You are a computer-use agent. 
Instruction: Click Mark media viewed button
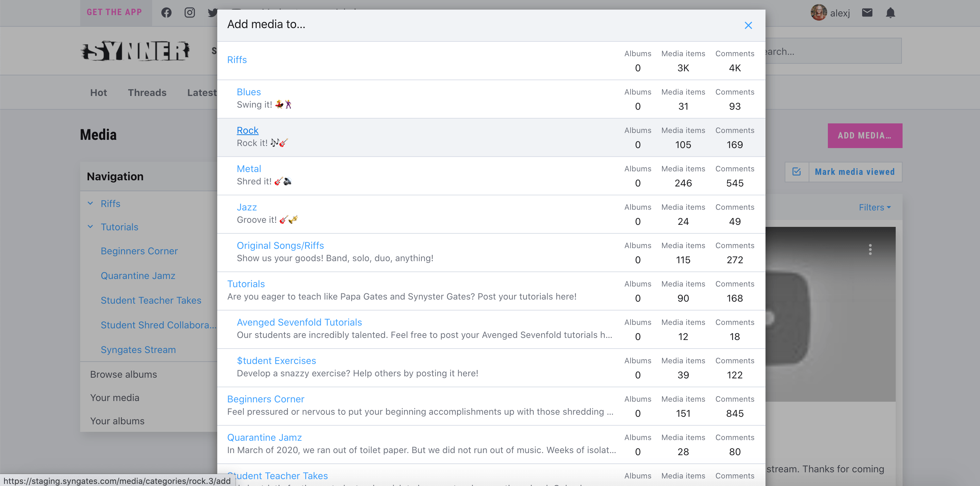855,172
